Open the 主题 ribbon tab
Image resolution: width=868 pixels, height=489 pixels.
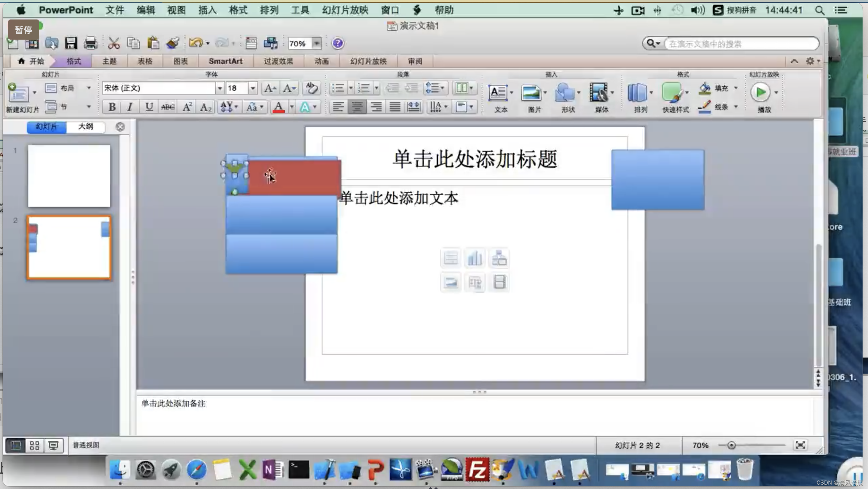click(110, 61)
